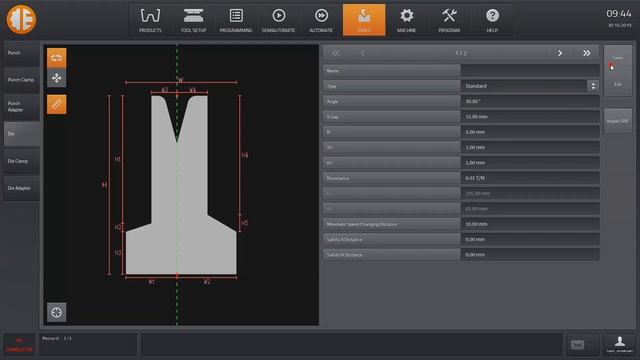Select the Punch Clamp tab
This screenshot has width=640, height=360.
[22, 80]
